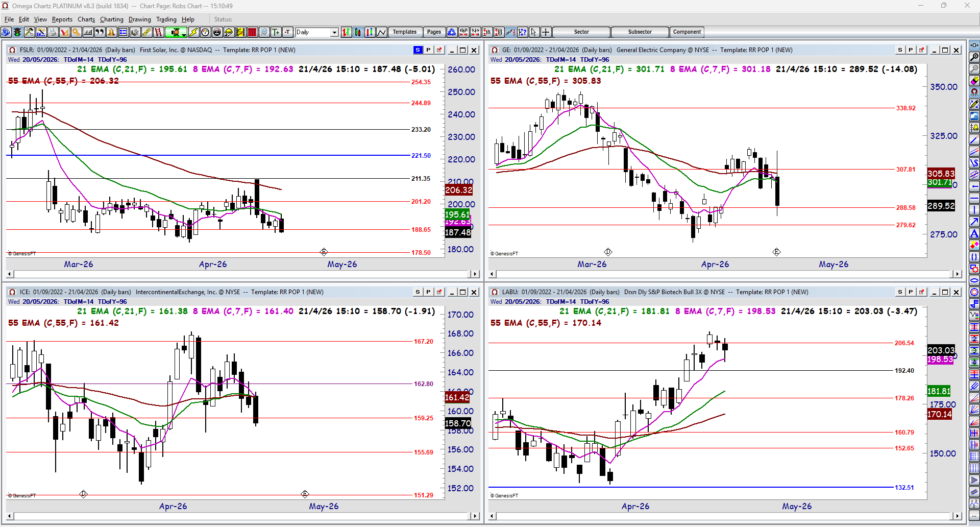Click the 198.53 magenta tag on LABU chart
The image size is (980, 527).
coord(940,360)
